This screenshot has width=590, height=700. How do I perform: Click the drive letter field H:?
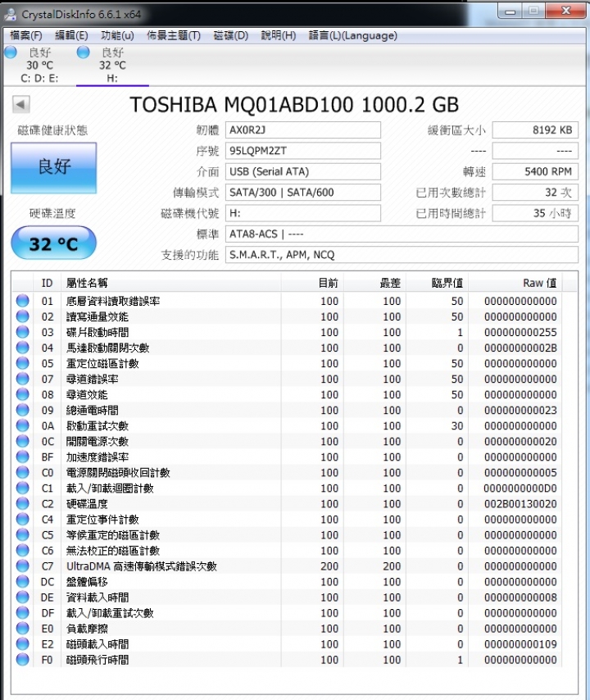(303, 213)
